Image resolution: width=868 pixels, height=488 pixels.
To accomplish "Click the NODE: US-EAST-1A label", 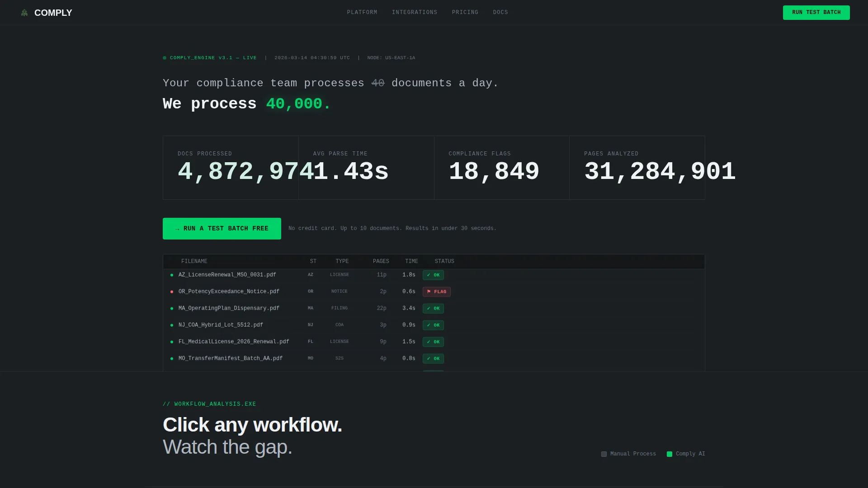I will coord(391,58).
